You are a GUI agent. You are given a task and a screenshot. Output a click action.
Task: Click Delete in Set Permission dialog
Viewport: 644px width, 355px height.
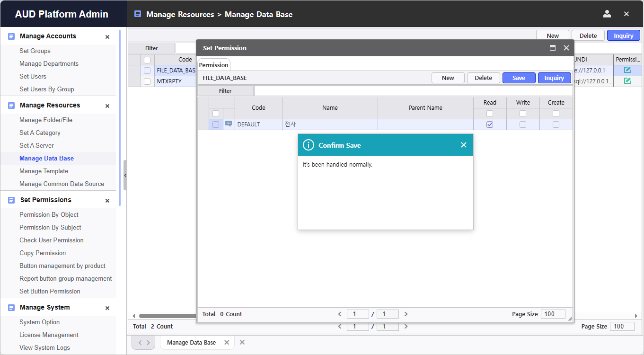click(484, 78)
